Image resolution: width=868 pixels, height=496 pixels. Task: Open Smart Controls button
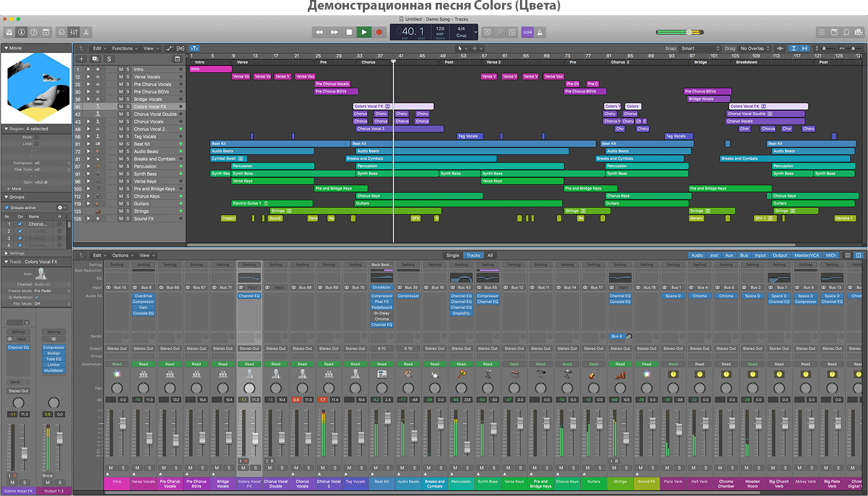pyautogui.click(x=62, y=32)
